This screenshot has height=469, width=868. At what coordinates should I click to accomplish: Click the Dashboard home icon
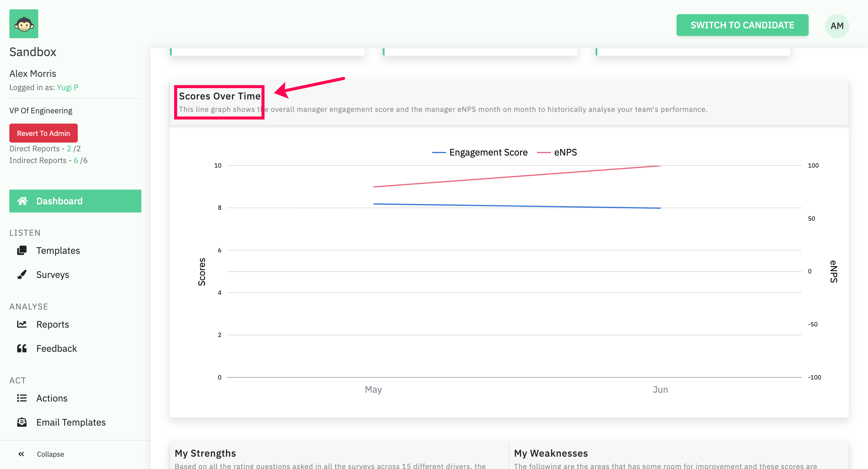coord(22,201)
